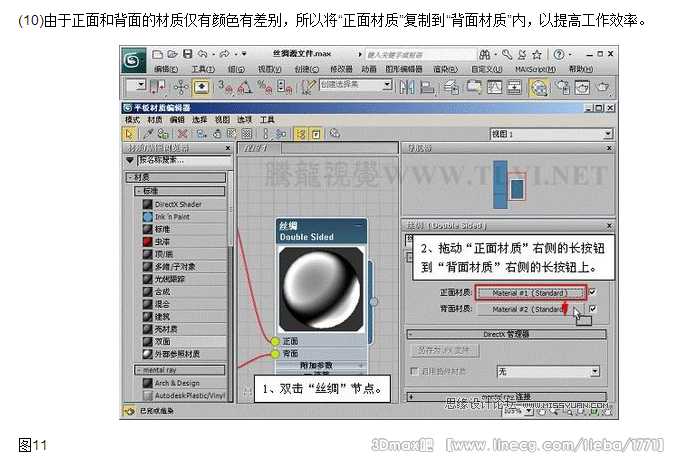Screen dimensions: 693x462
Task: Click the keyword search input field
Action: click(x=420, y=55)
